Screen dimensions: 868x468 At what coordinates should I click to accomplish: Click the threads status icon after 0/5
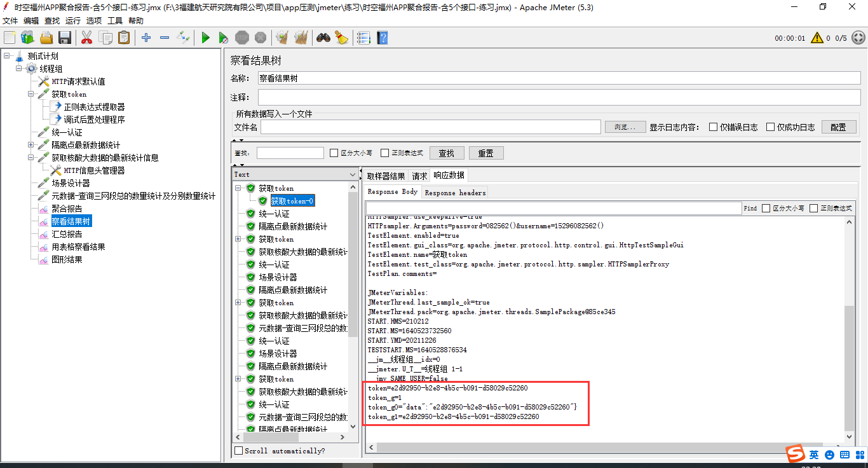click(858, 38)
